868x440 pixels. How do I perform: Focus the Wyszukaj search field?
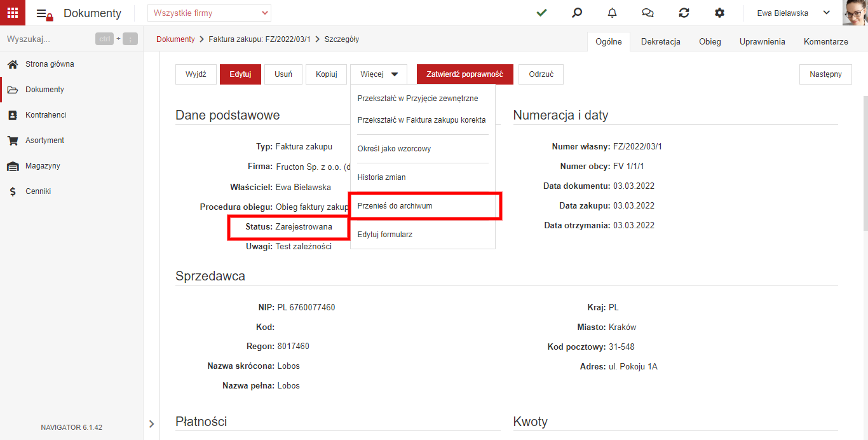pos(48,39)
